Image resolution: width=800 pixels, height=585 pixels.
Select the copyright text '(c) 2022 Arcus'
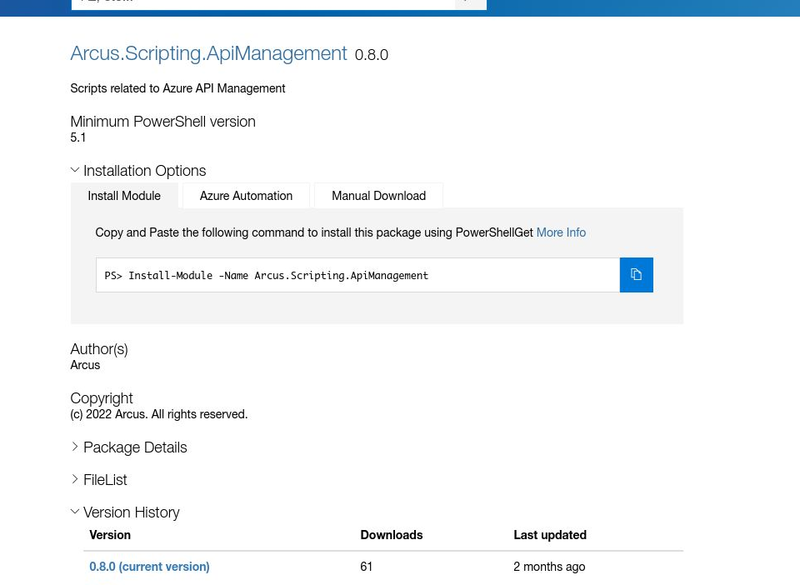tap(108, 414)
